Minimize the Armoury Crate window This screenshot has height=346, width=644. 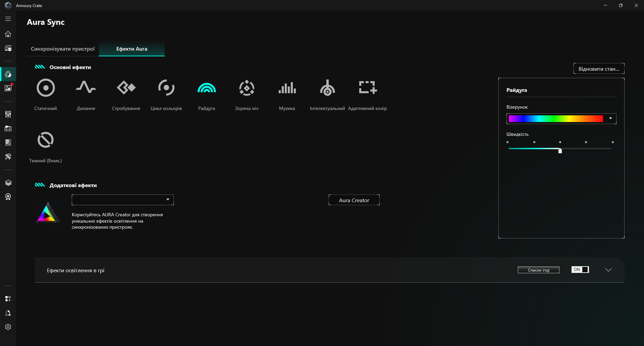(605, 5)
